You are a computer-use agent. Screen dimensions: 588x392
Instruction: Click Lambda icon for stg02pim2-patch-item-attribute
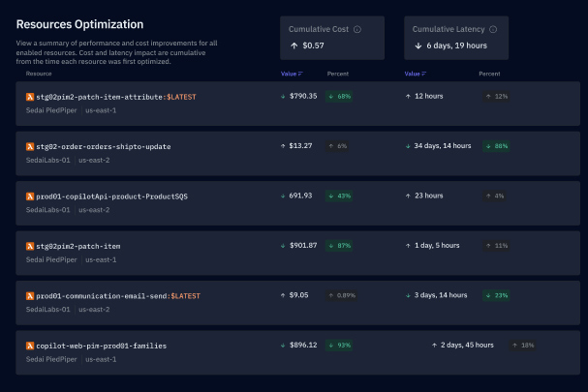30,96
